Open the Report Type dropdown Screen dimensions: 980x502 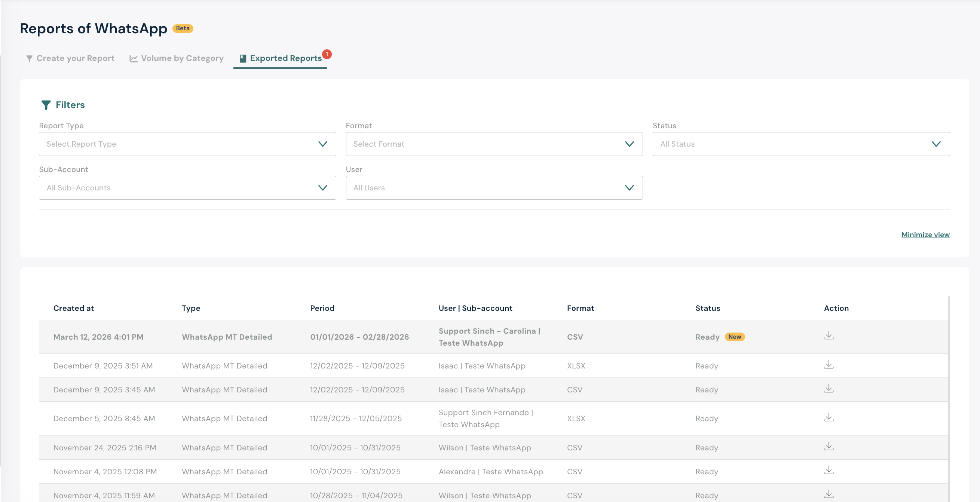(187, 144)
